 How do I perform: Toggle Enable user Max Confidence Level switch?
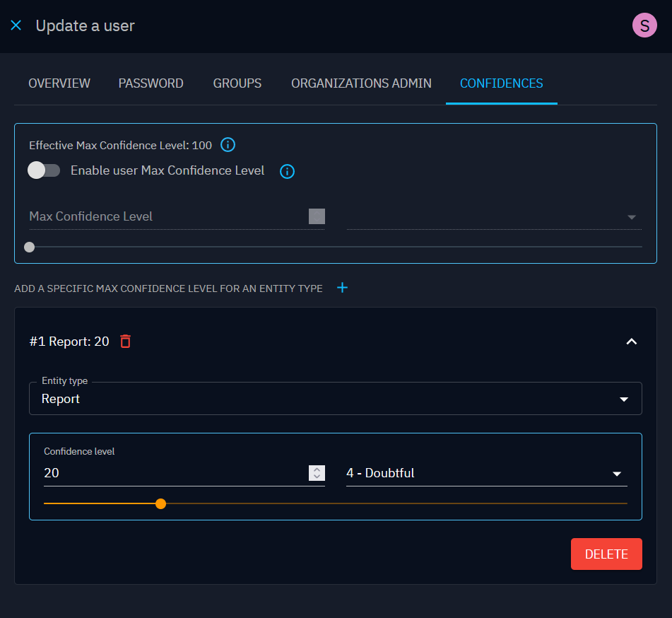pos(44,170)
